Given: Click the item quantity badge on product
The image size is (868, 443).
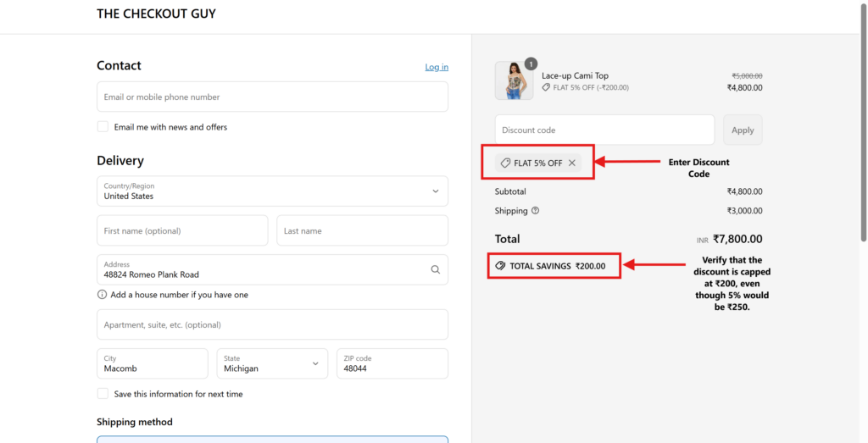Looking at the screenshot, I should tap(531, 64).
